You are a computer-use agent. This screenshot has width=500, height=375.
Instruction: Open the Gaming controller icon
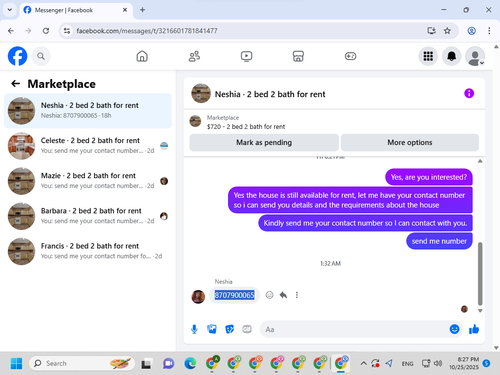pyautogui.click(x=350, y=56)
